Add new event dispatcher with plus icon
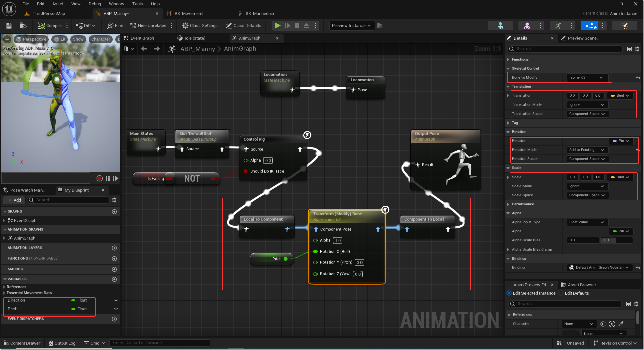This screenshot has width=644, height=350. pyautogui.click(x=114, y=319)
